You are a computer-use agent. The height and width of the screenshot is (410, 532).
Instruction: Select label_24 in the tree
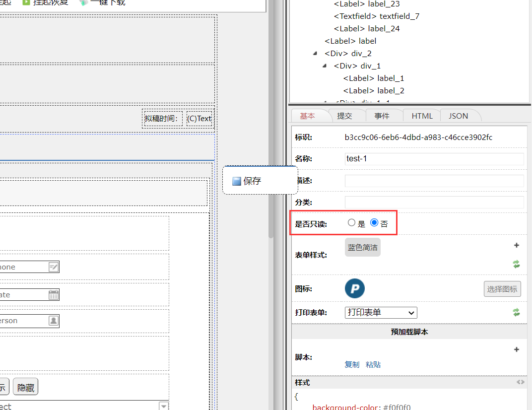(x=367, y=29)
